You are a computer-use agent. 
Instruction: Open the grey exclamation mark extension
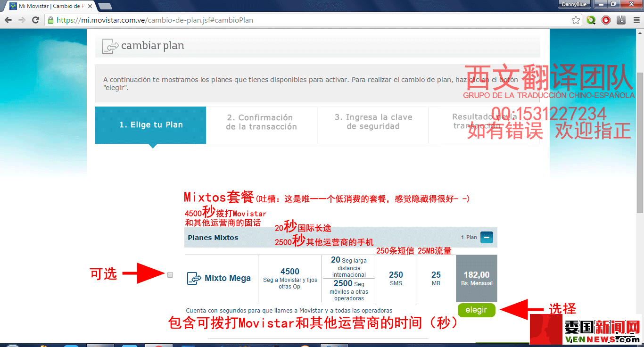(x=621, y=20)
